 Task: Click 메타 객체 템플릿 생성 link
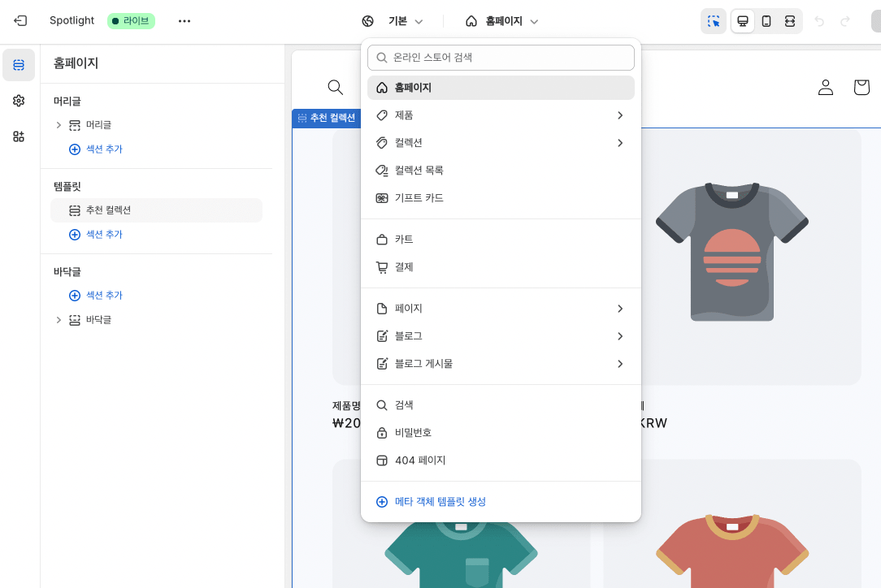click(x=440, y=502)
